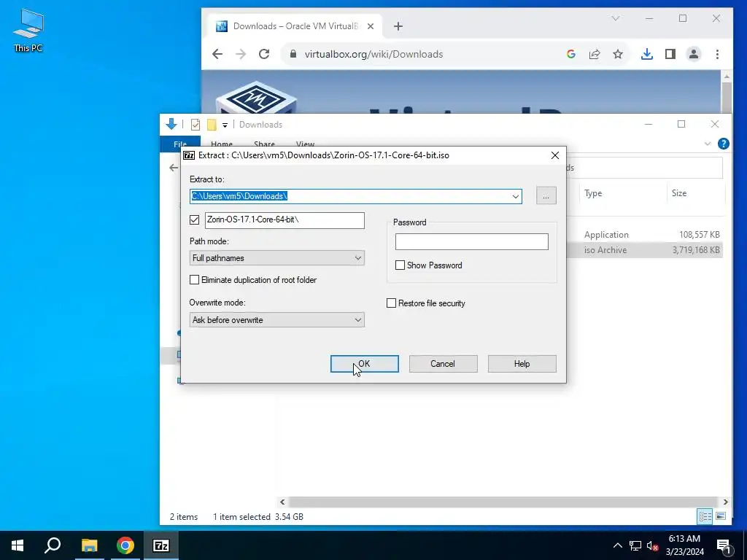Open Chrome profile avatar
The height and width of the screenshot is (560, 747).
click(x=694, y=54)
